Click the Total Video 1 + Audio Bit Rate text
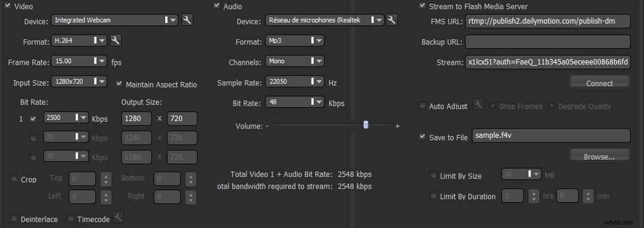Image resolution: width=644 pixels, height=228 pixels. [x=281, y=174]
